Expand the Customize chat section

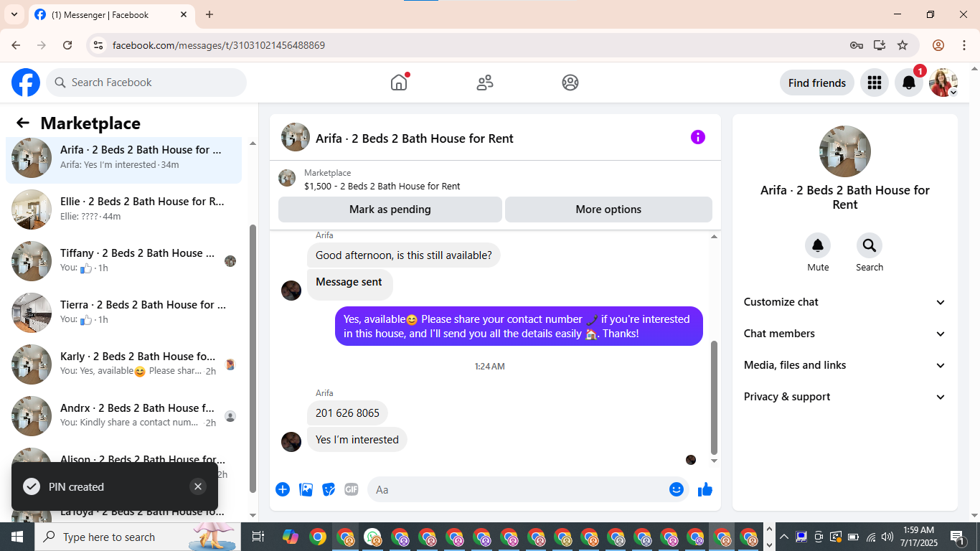pyautogui.click(x=845, y=302)
